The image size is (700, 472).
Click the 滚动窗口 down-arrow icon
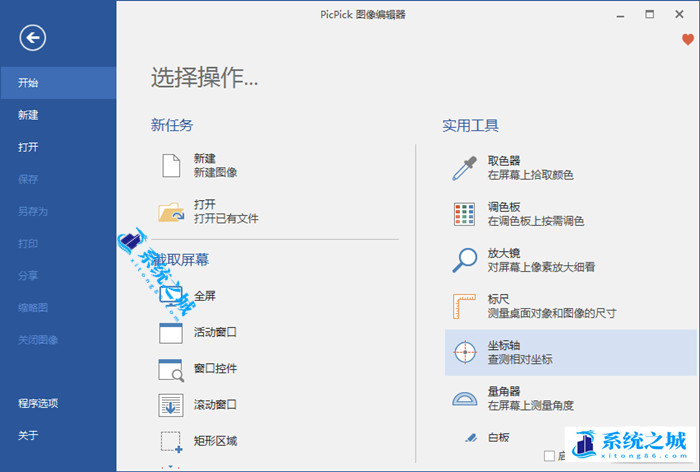point(171,405)
